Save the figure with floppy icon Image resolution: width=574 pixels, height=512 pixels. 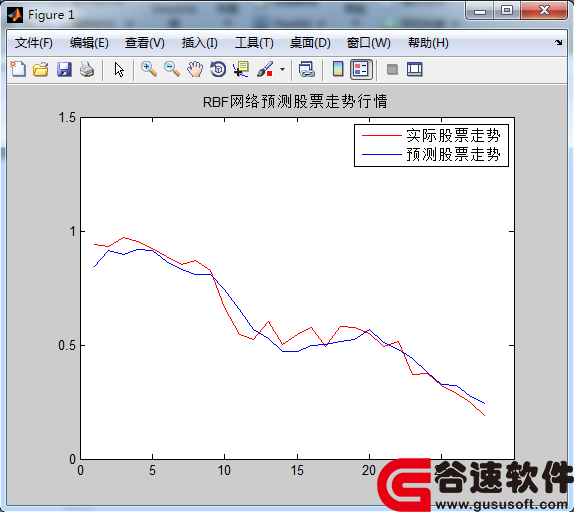[x=64, y=69]
